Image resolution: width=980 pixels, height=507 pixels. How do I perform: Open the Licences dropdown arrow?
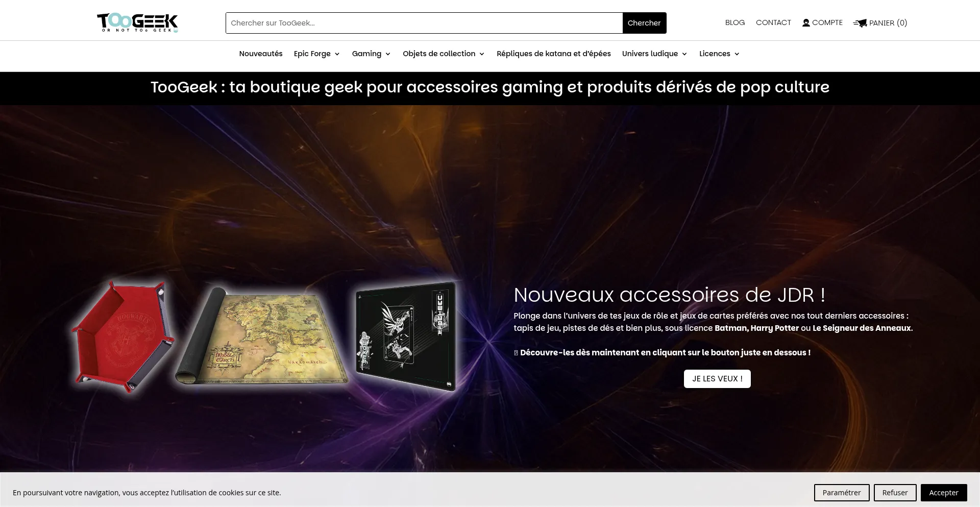click(737, 54)
